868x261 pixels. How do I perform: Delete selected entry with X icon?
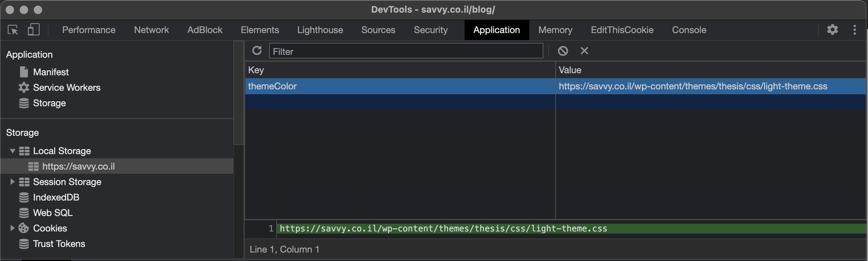point(584,51)
